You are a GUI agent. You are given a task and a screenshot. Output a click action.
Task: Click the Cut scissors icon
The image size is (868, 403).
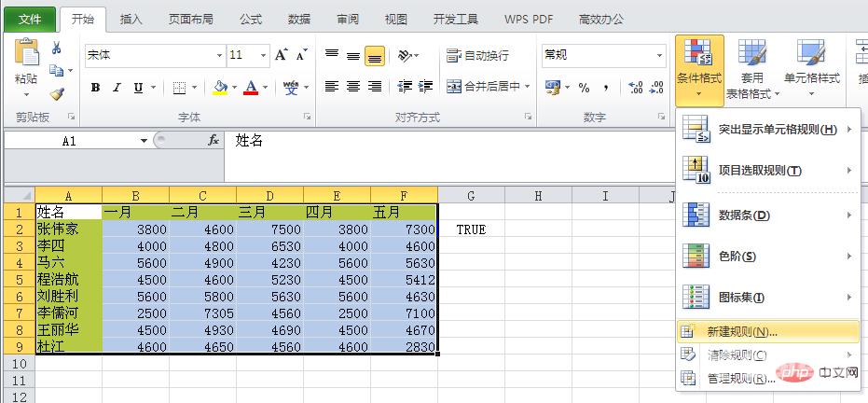[x=57, y=49]
